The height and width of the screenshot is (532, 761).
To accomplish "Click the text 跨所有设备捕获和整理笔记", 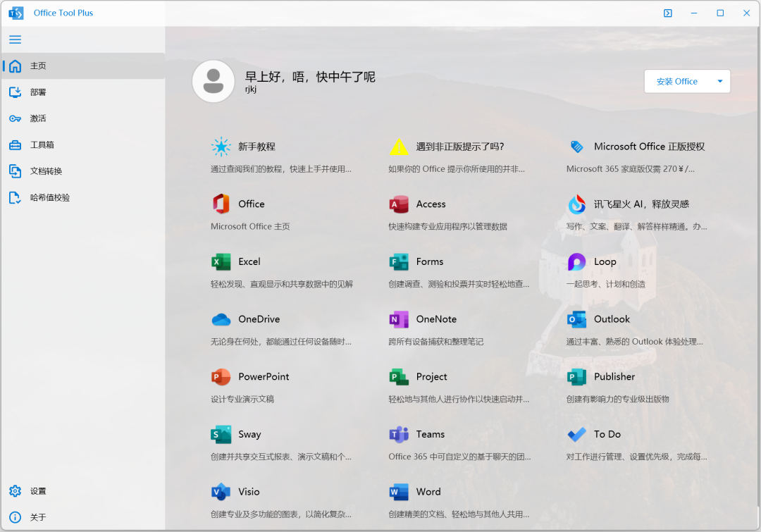I will [436, 341].
